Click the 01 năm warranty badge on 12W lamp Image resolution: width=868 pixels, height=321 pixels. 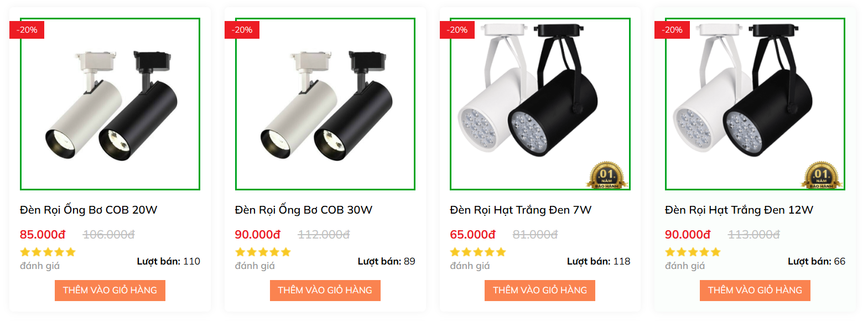coord(821,175)
